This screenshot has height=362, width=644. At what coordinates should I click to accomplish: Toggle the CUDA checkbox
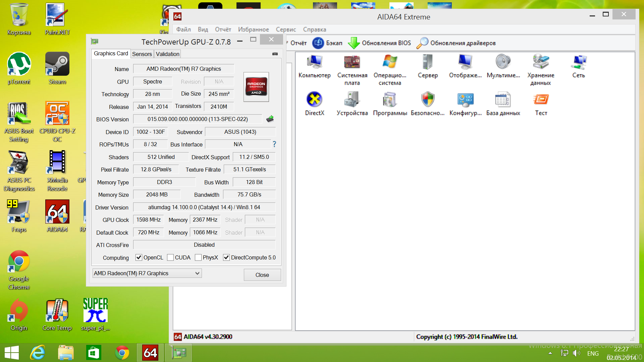coord(170,257)
